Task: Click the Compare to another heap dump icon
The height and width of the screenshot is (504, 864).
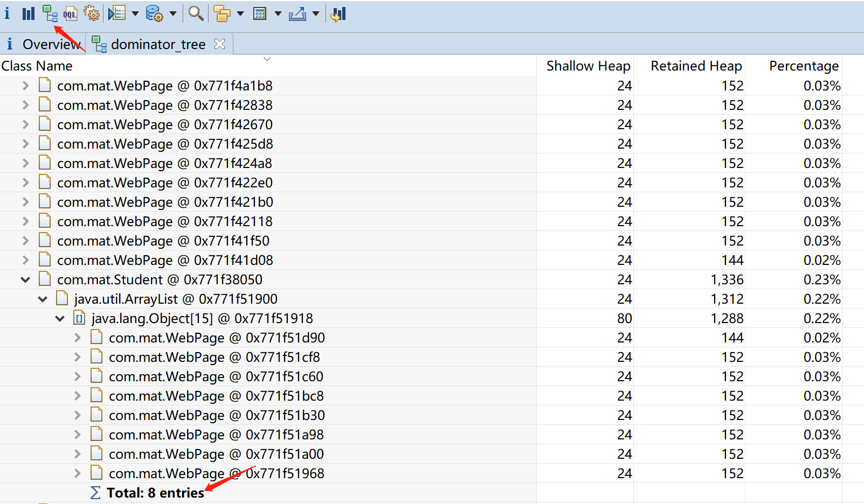Action: click(x=338, y=13)
